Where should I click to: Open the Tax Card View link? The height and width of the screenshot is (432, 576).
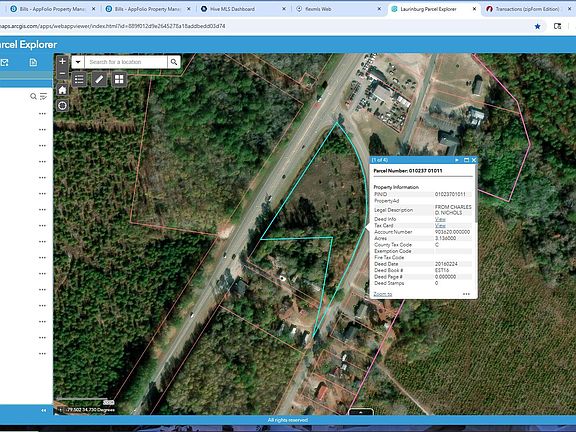click(x=440, y=226)
